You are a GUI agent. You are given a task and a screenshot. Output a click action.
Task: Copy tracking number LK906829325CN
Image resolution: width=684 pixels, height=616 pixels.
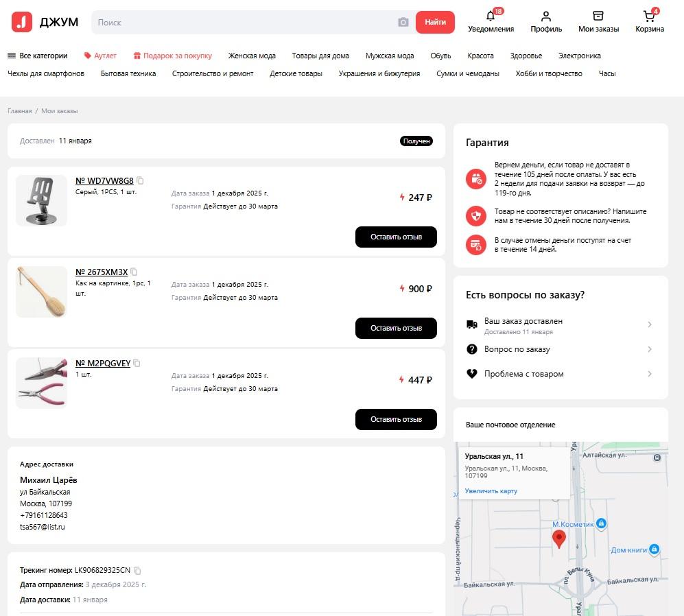137,570
